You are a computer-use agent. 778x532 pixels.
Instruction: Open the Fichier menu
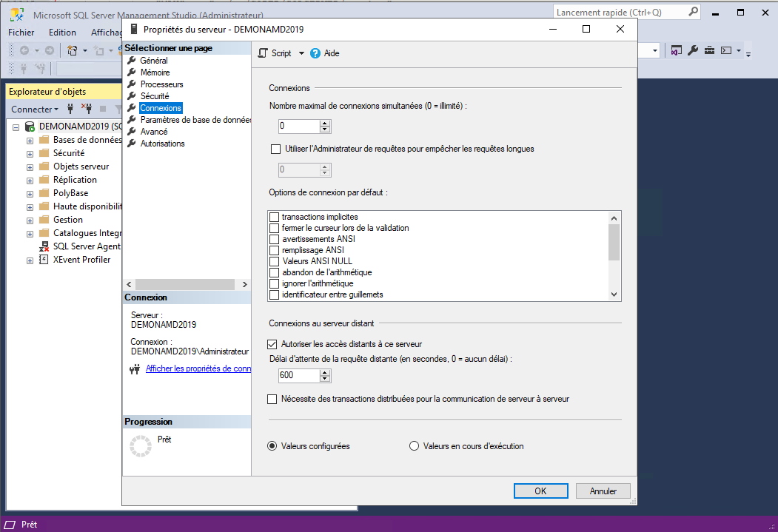[x=21, y=33]
